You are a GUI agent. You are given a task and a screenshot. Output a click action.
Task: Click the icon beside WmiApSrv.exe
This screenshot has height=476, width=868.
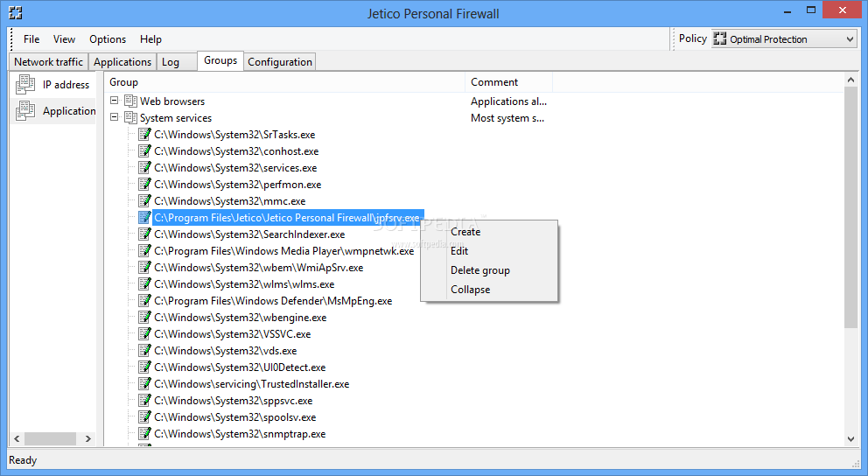click(x=144, y=267)
